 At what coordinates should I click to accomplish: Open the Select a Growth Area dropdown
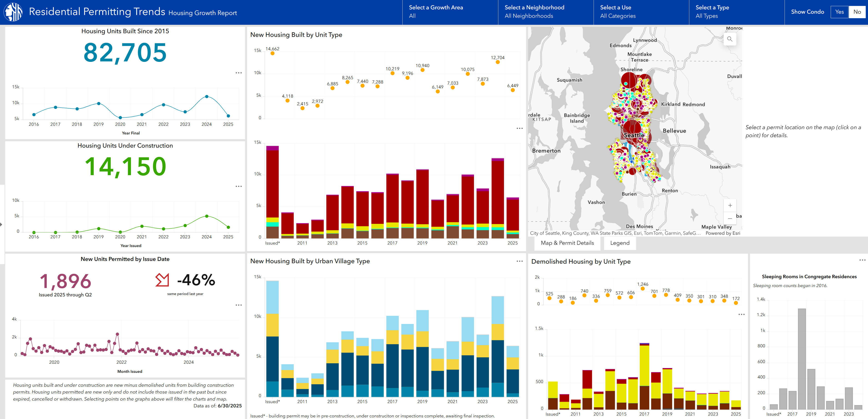tap(450, 12)
